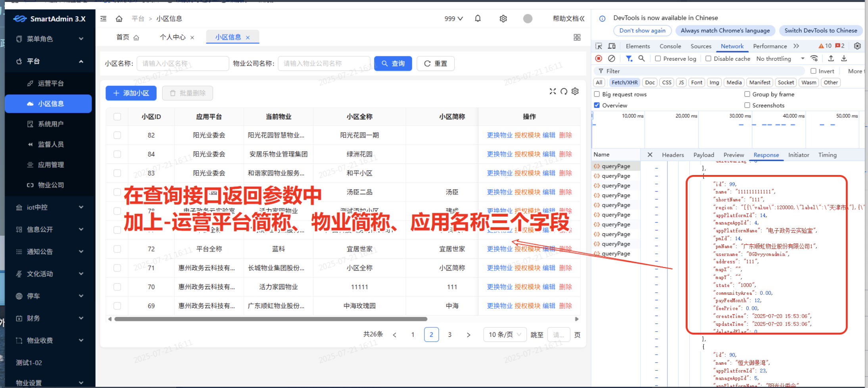Open the 10条/页 page size dropdown
868x388 pixels.
pos(504,334)
